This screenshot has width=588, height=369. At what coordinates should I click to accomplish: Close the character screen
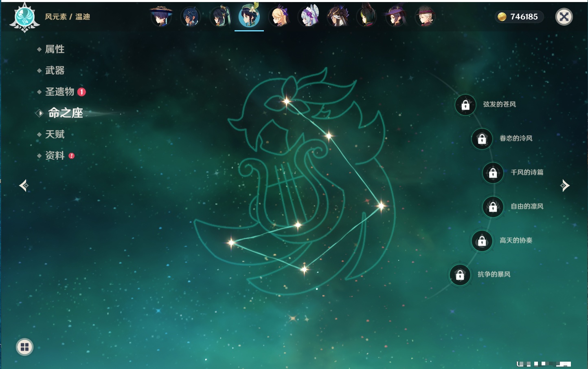click(564, 17)
